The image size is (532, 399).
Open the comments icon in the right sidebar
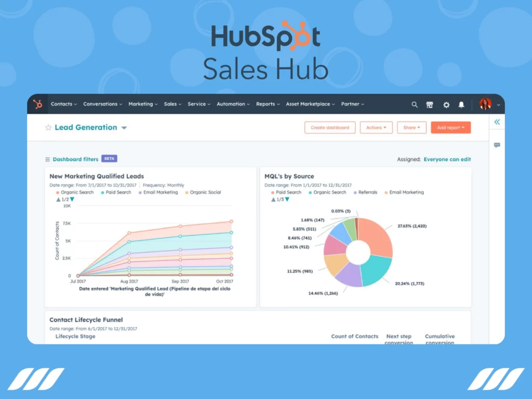click(497, 145)
